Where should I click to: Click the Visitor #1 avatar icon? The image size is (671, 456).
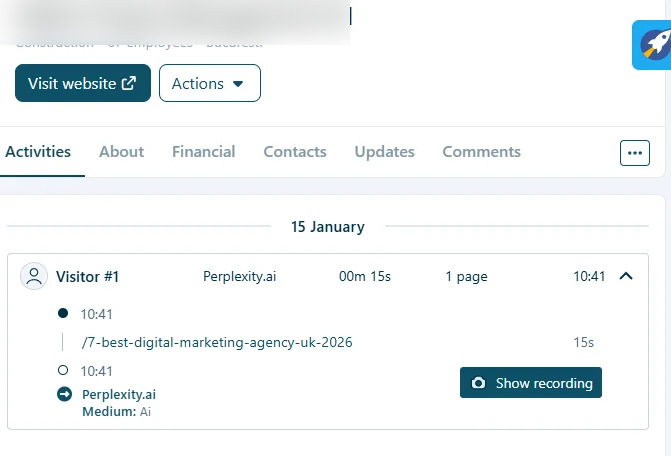point(35,277)
